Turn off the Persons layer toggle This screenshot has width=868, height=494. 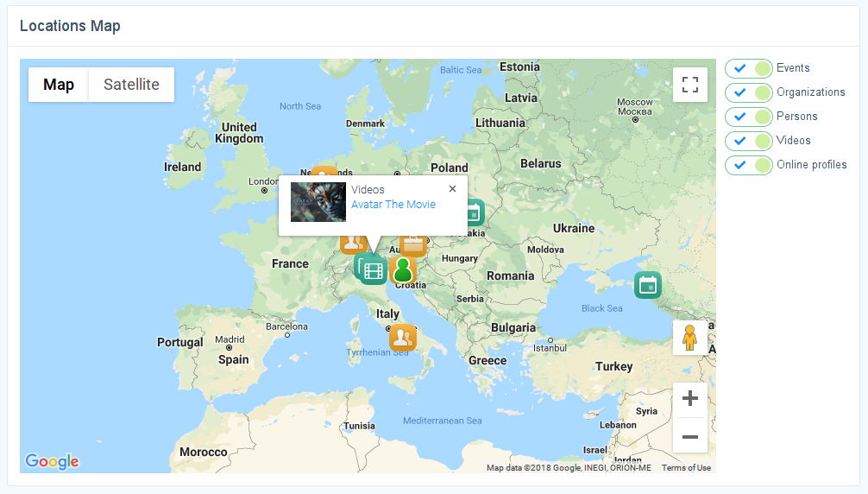point(748,117)
